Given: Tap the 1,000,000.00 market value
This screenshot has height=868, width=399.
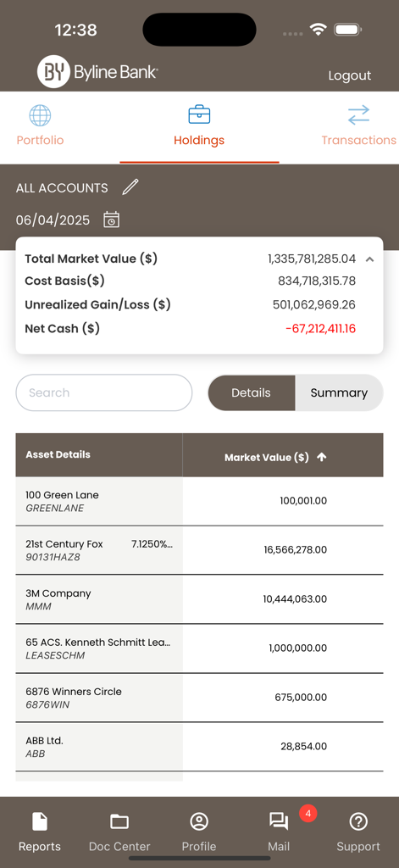Looking at the screenshot, I should click(297, 648).
